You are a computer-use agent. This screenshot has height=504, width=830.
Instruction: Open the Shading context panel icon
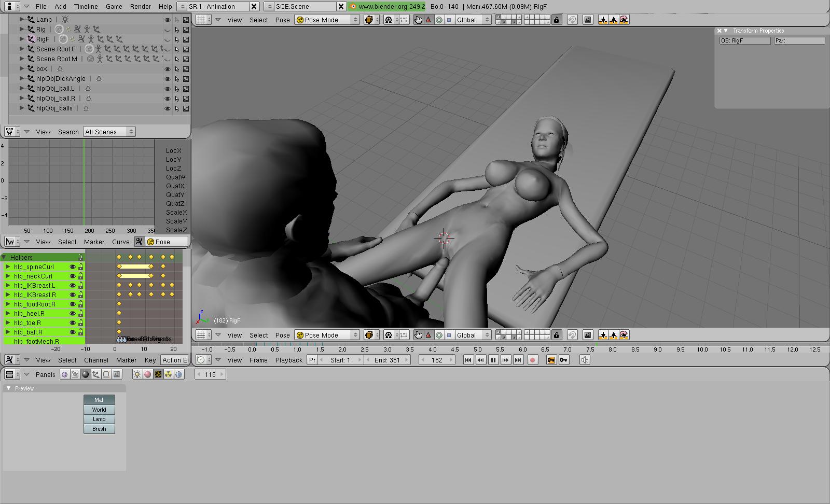coord(86,374)
